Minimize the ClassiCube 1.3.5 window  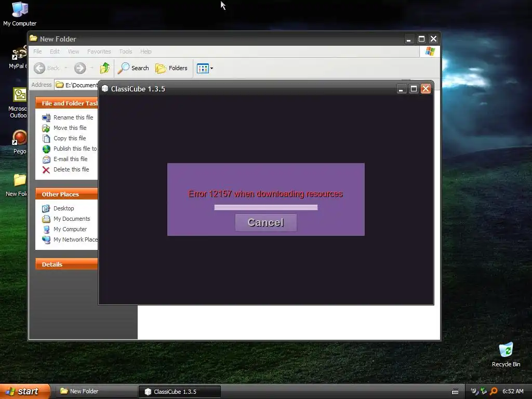coord(401,89)
